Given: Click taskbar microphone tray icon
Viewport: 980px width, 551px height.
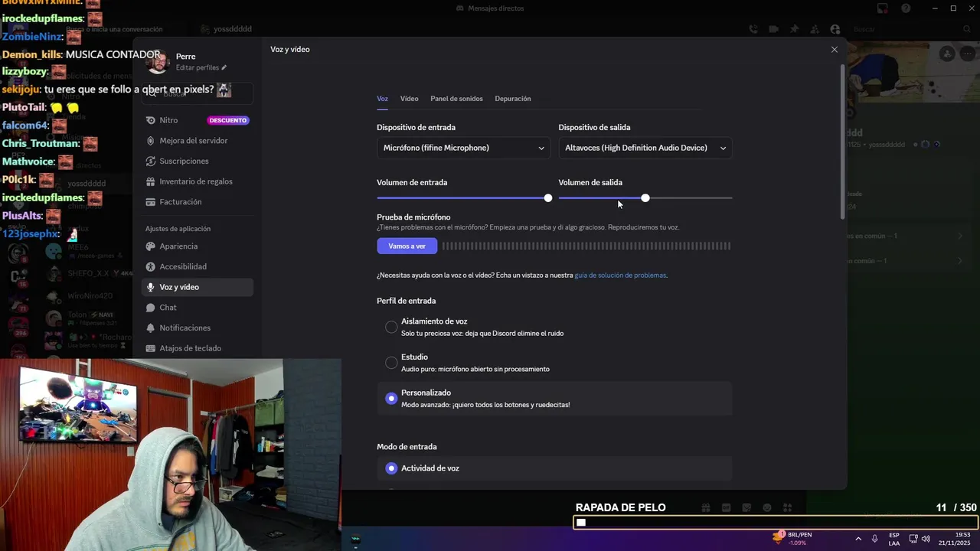Looking at the screenshot, I should pyautogui.click(x=874, y=539).
